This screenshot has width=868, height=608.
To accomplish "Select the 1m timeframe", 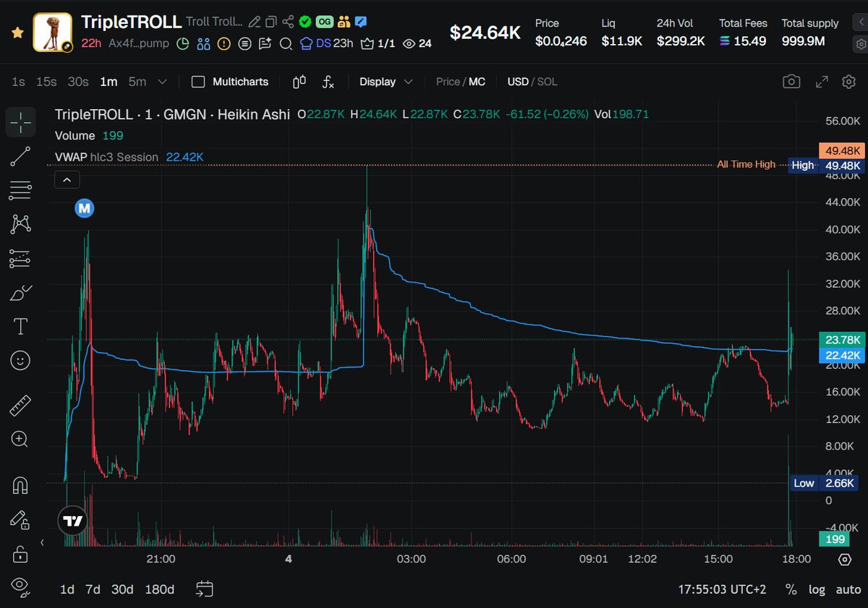I will click(x=109, y=82).
